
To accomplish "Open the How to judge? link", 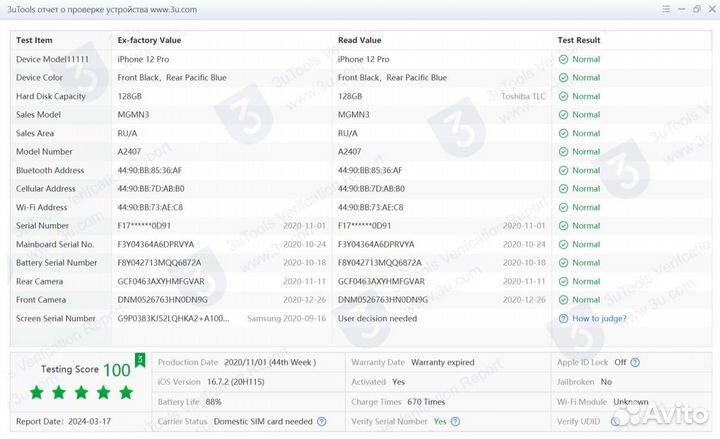I will 599,319.
